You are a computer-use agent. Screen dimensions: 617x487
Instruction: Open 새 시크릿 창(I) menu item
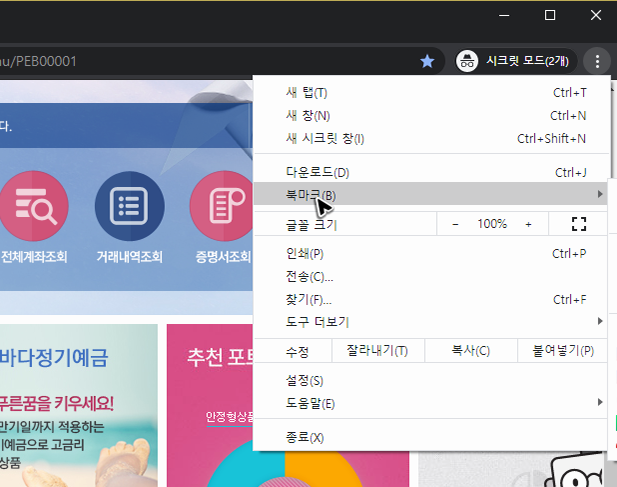point(431,138)
